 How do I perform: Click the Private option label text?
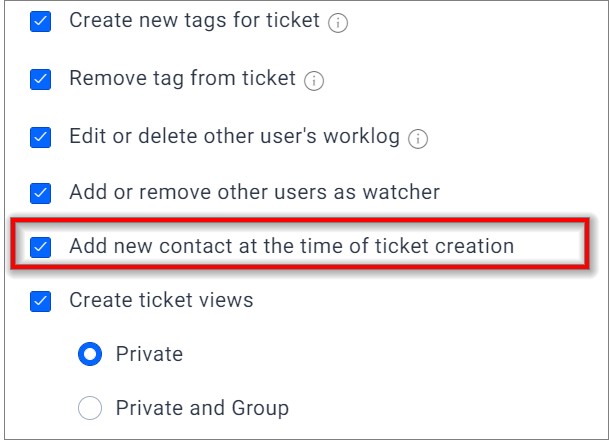(x=149, y=354)
